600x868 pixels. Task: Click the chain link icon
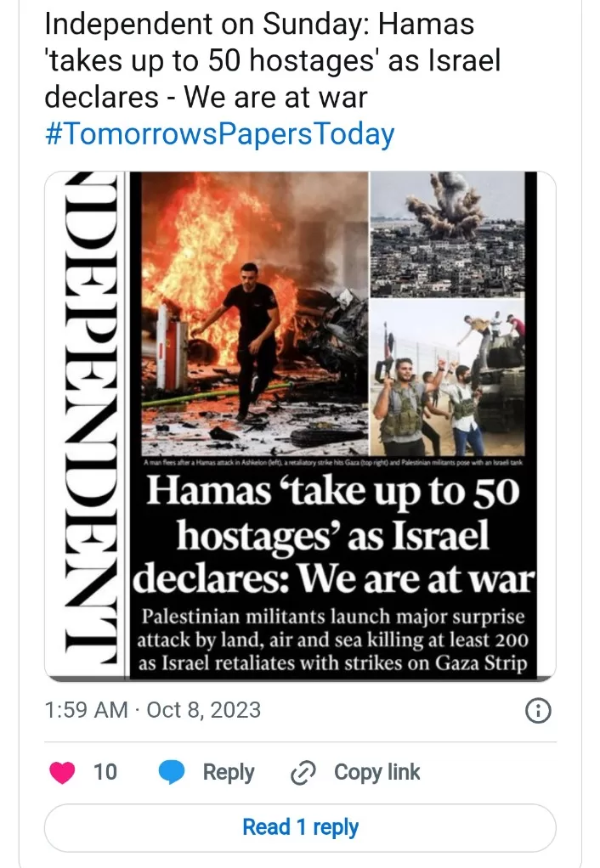[x=303, y=772]
